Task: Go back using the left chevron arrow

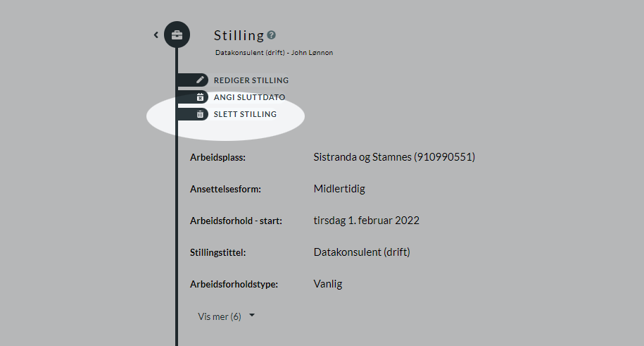Action: [156, 35]
